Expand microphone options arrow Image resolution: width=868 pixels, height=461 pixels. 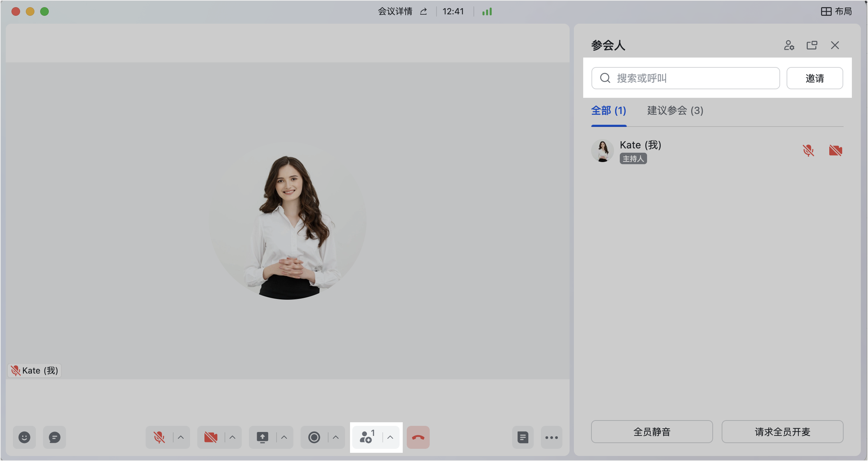pyautogui.click(x=181, y=437)
